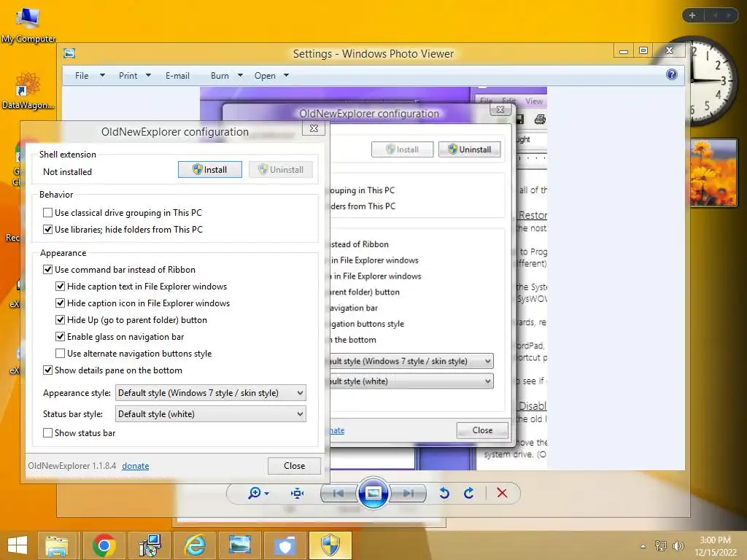Disable Enable glass on navigation bar
The image size is (747, 560).
60,337
